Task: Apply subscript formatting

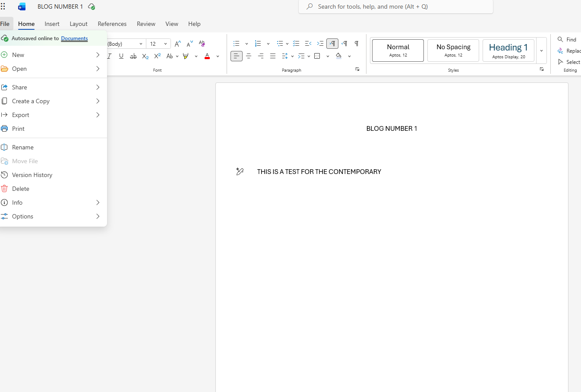Action: pos(145,56)
